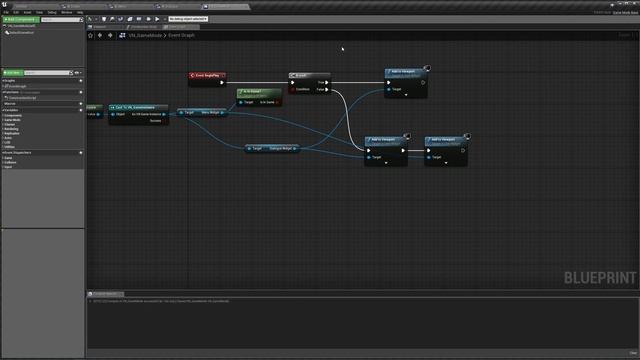Click the graph navigate forward arrow
640x360 pixels.
tap(110, 36)
